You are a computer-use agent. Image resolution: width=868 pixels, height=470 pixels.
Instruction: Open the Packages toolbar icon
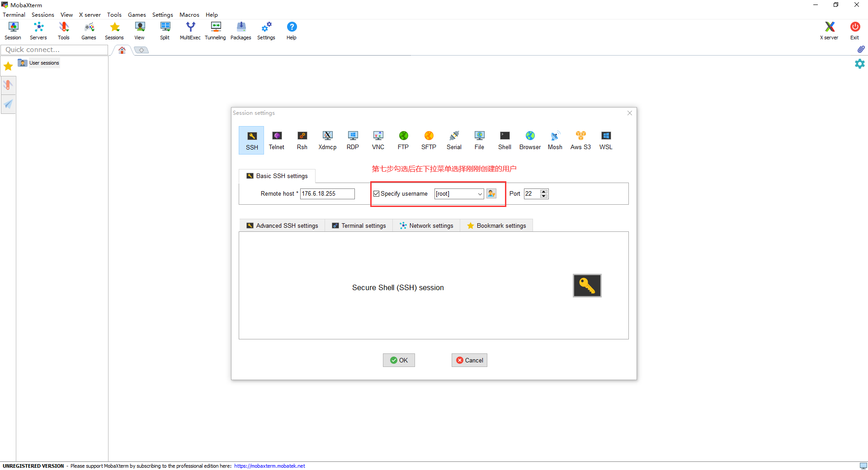point(241,31)
